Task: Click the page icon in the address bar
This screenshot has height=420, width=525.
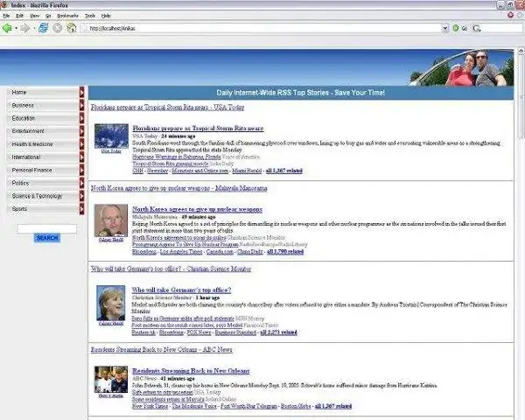Action: [84, 29]
